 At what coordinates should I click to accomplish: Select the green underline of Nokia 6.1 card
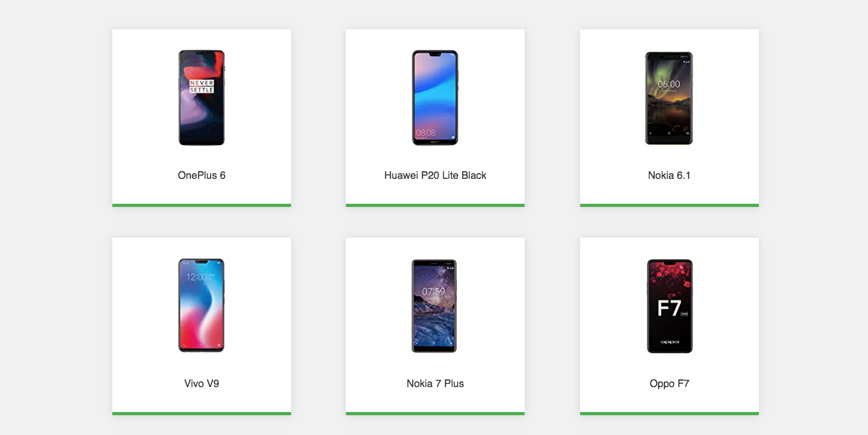click(x=670, y=205)
